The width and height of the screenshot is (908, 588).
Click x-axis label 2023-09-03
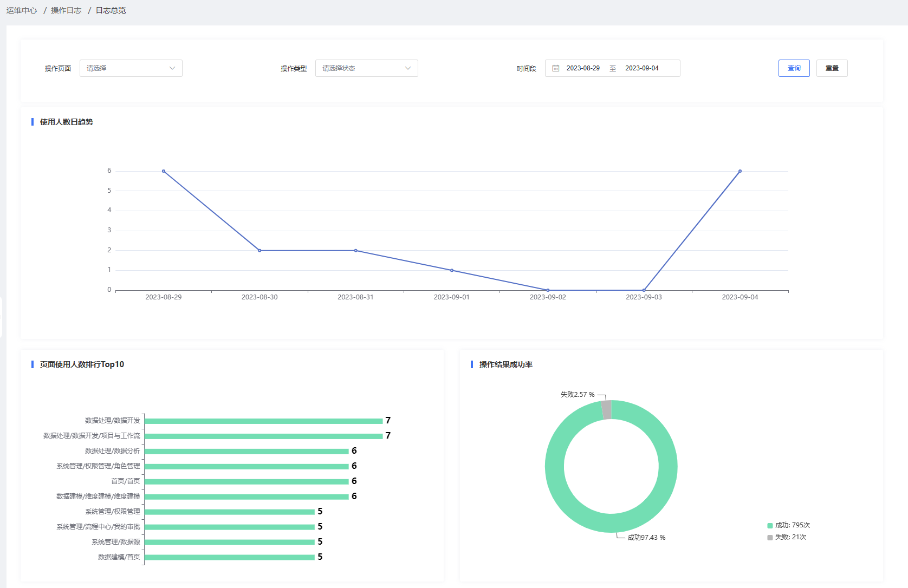tap(644, 297)
